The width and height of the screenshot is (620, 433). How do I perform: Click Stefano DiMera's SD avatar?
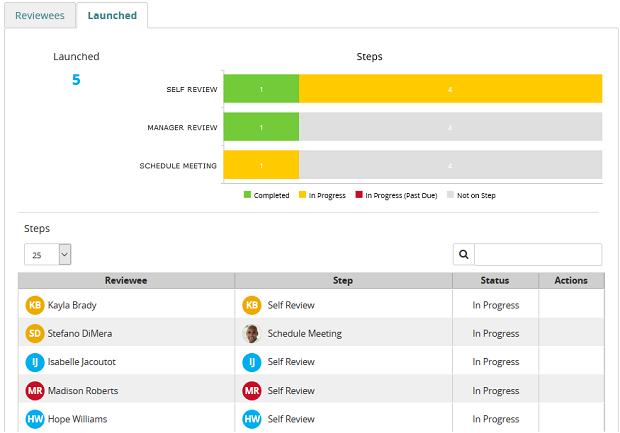click(35, 333)
